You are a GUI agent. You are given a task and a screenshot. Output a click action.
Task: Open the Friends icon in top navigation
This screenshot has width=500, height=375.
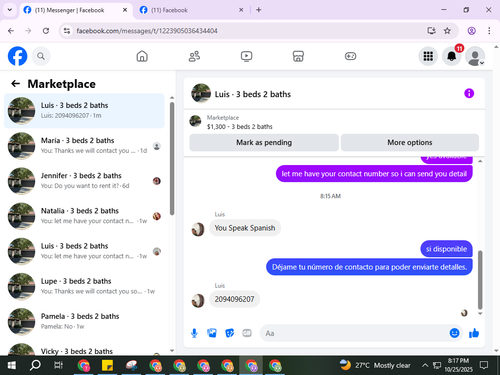(x=194, y=56)
